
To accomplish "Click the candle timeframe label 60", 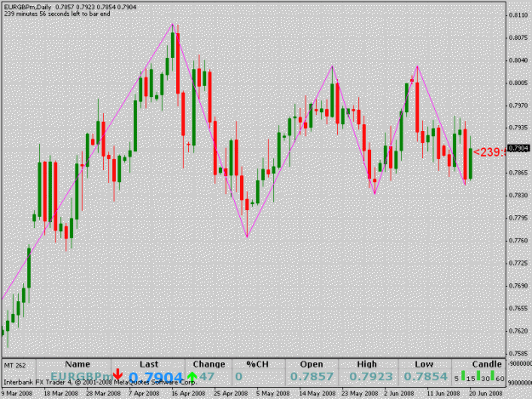I will pyautogui.click(x=500, y=379).
